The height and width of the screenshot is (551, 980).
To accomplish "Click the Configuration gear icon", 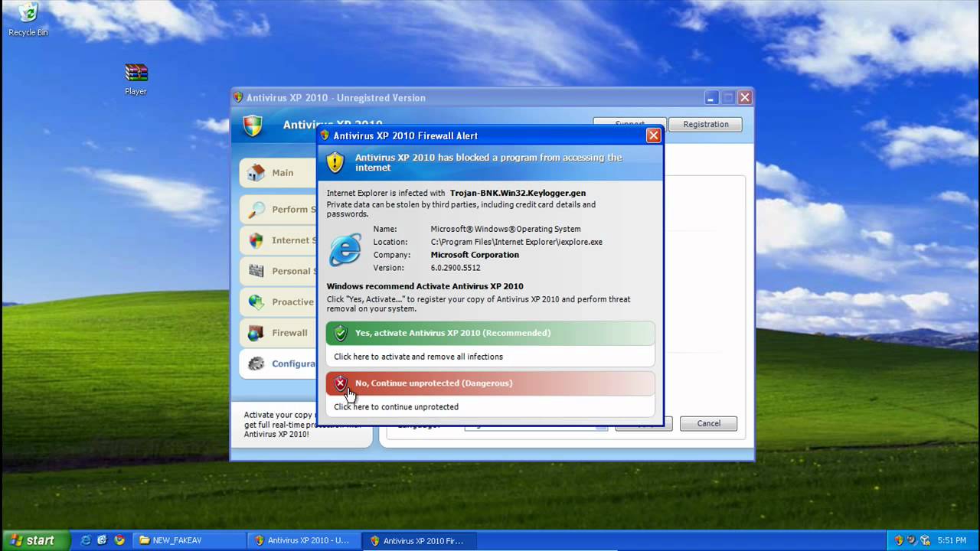I will (256, 364).
